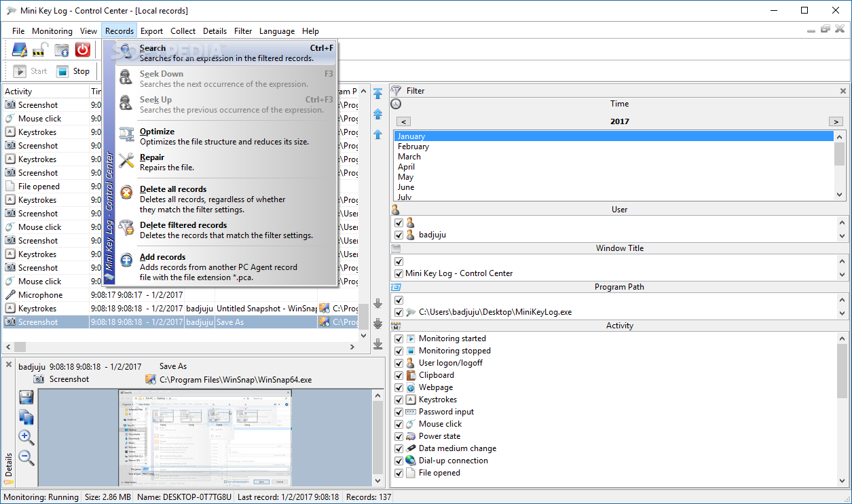Jump to first record arrow icon
Image resolution: width=852 pixels, height=504 pixels.
378,94
